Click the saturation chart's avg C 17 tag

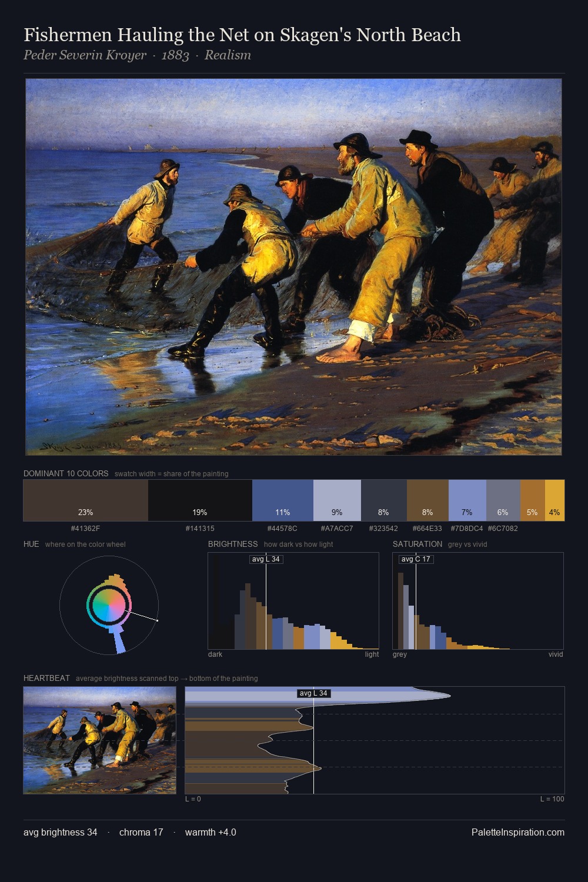click(416, 559)
